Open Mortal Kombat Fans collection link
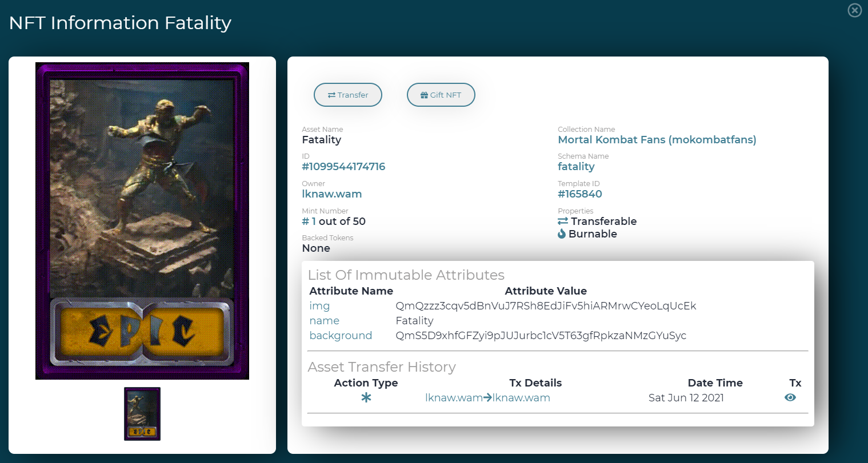This screenshot has height=463, width=868. pyautogui.click(x=657, y=140)
